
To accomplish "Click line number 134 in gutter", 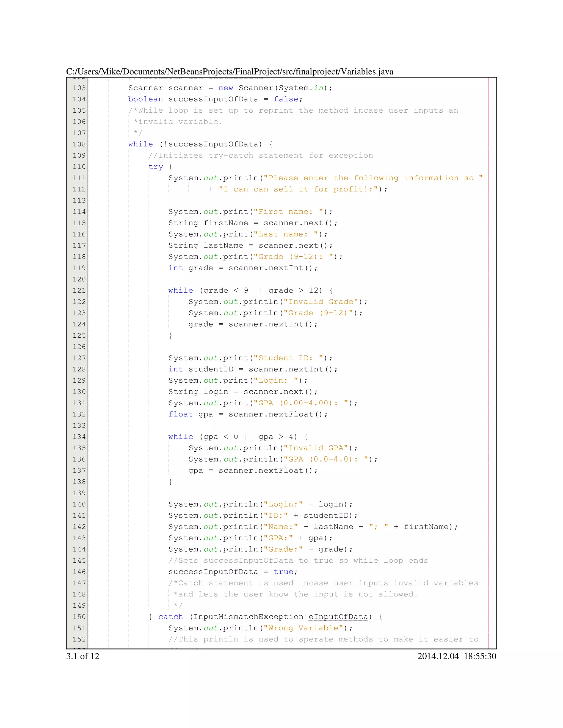I will [79, 437].
